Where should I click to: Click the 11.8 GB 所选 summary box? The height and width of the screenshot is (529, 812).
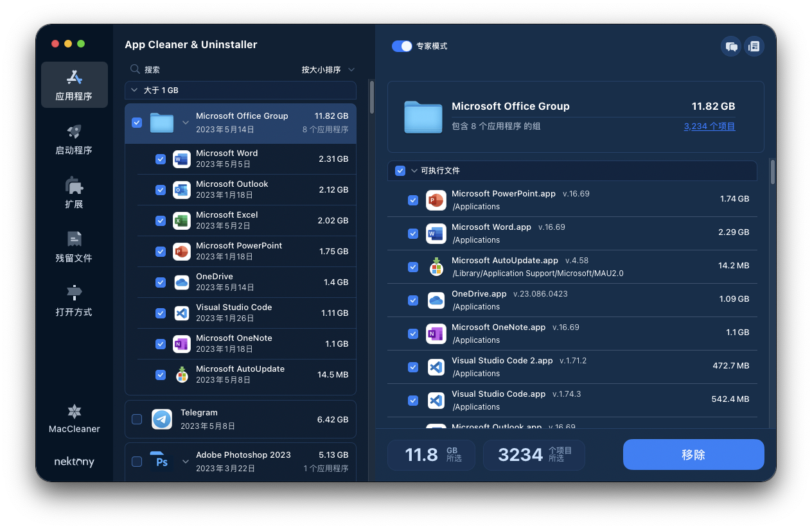(x=431, y=455)
